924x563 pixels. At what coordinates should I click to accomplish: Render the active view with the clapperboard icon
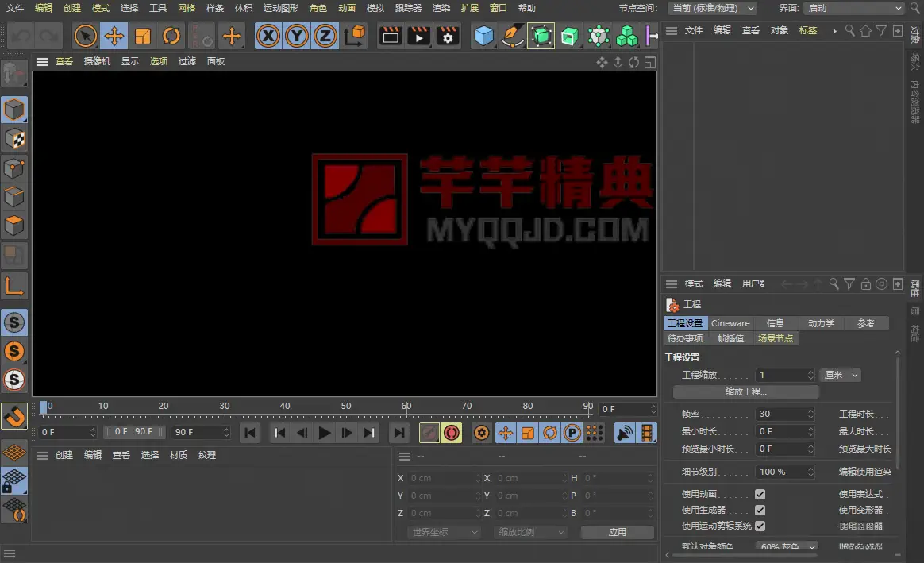click(390, 36)
